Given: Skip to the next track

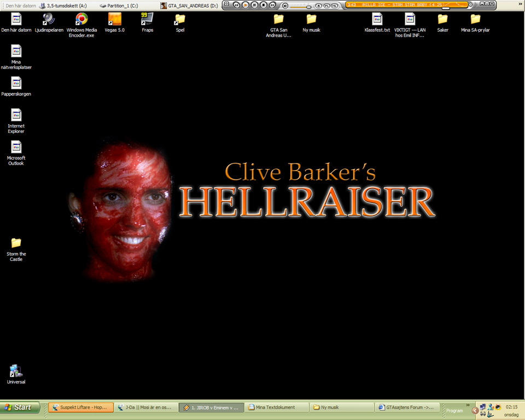Looking at the screenshot, I should (x=272, y=5).
